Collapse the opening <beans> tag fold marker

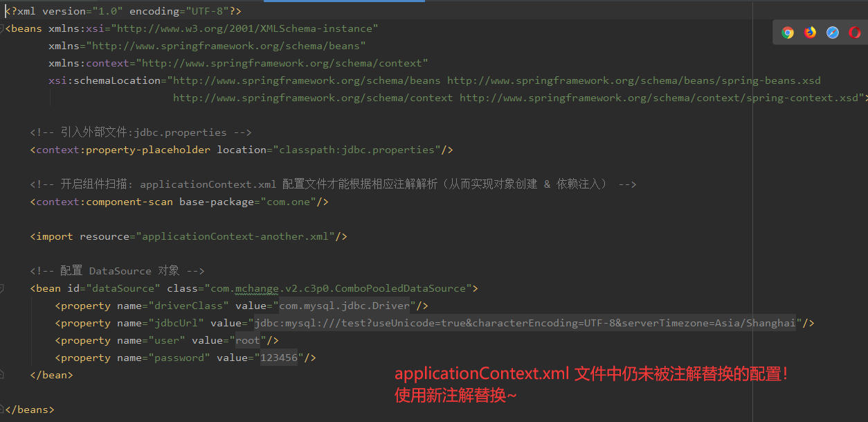[2, 28]
